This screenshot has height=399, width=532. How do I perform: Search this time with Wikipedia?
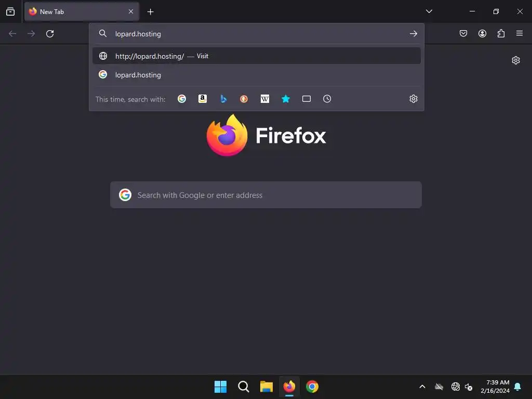[x=264, y=99]
